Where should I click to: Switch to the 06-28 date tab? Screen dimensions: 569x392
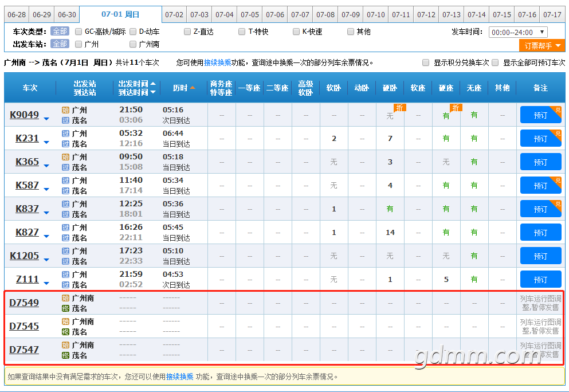pos(17,15)
